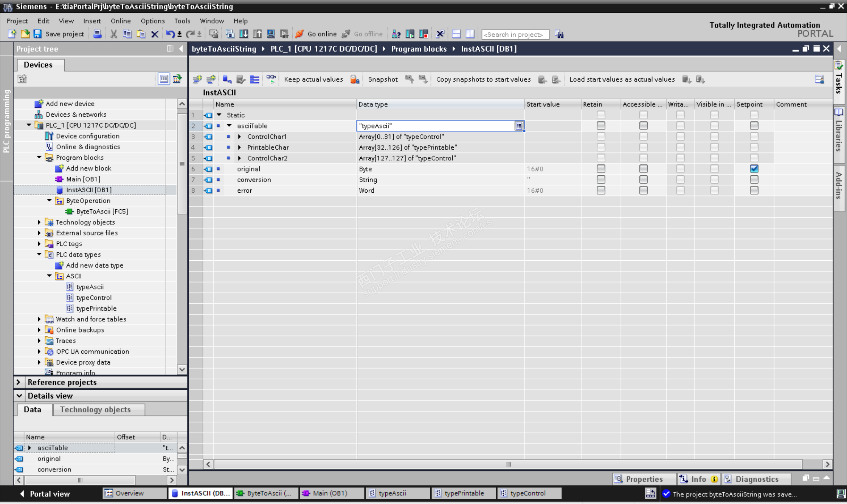Click the Print icon in main toolbar
This screenshot has height=504, width=847.
97,34
